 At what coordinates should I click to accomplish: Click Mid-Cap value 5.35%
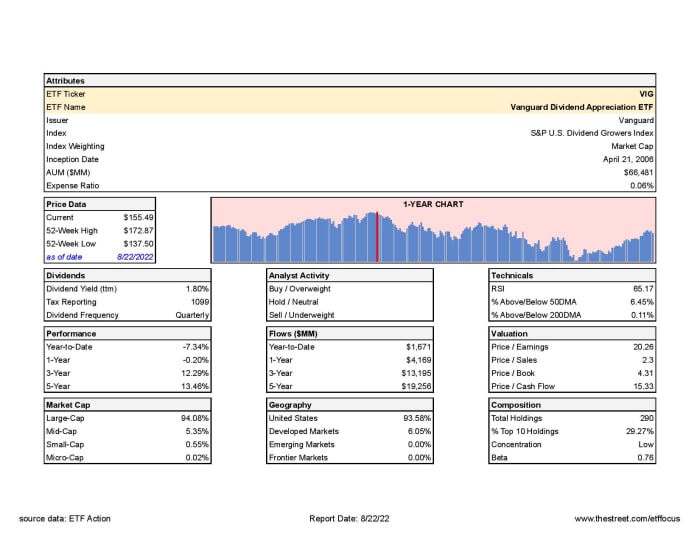[x=197, y=432]
